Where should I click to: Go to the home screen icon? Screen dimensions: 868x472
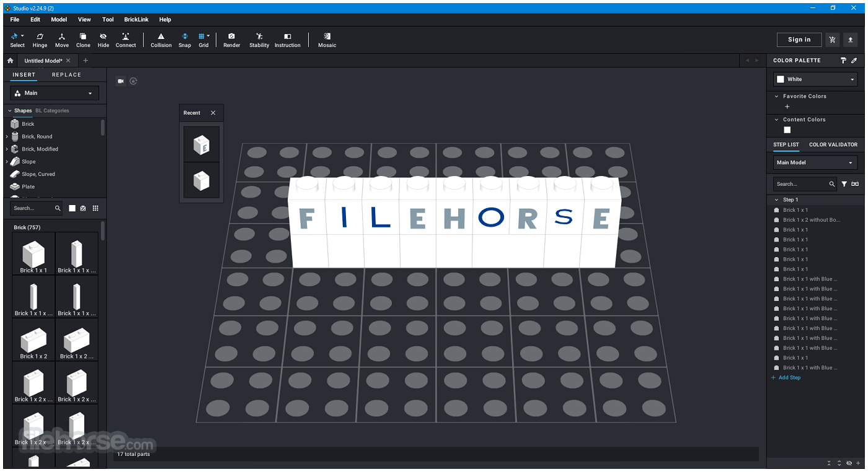click(10, 61)
